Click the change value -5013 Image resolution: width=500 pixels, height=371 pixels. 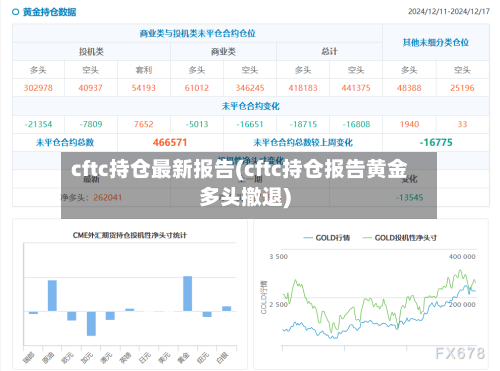coord(197,124)
